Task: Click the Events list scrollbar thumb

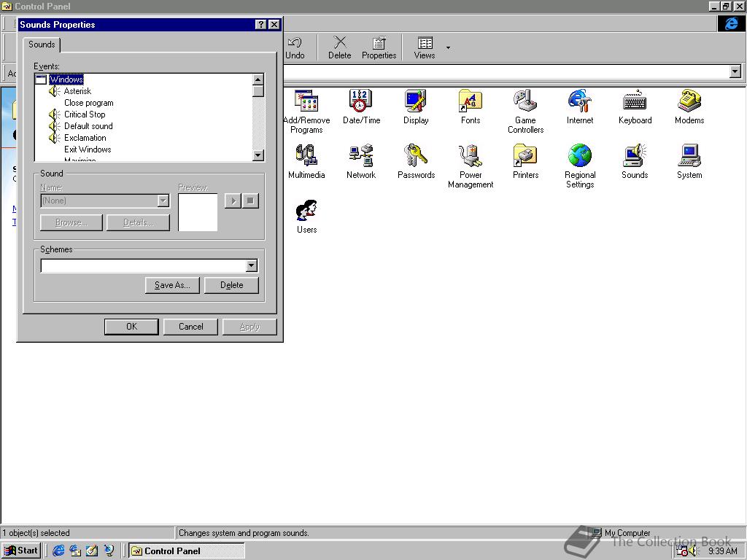Action: point(258,91)
